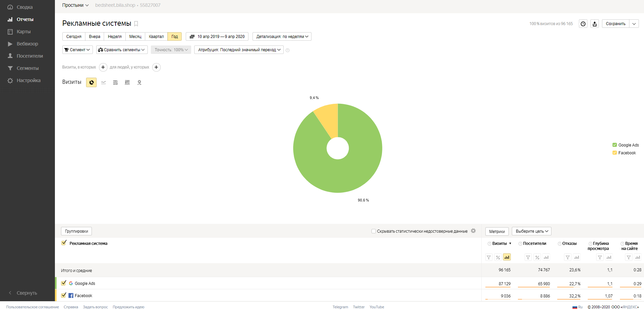
Task: Click chart icon under Посетители column
Action: 546,257
